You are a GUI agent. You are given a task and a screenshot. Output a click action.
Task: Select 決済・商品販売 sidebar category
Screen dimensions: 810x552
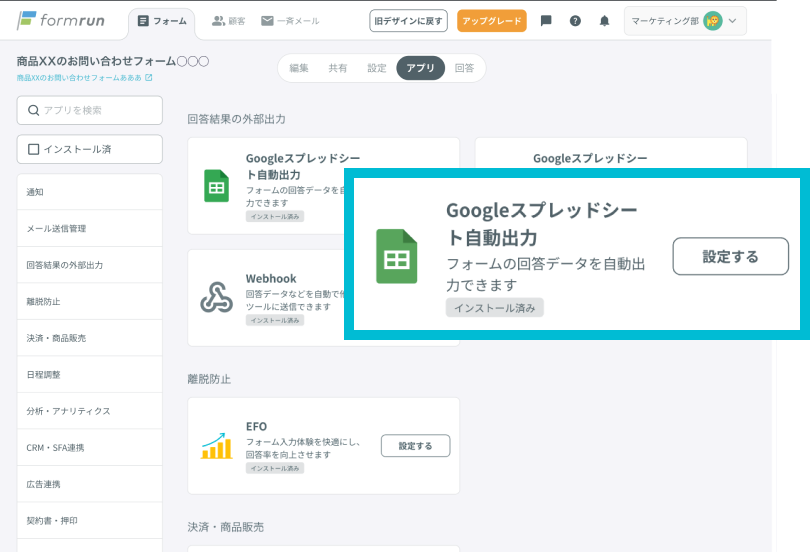90,338
